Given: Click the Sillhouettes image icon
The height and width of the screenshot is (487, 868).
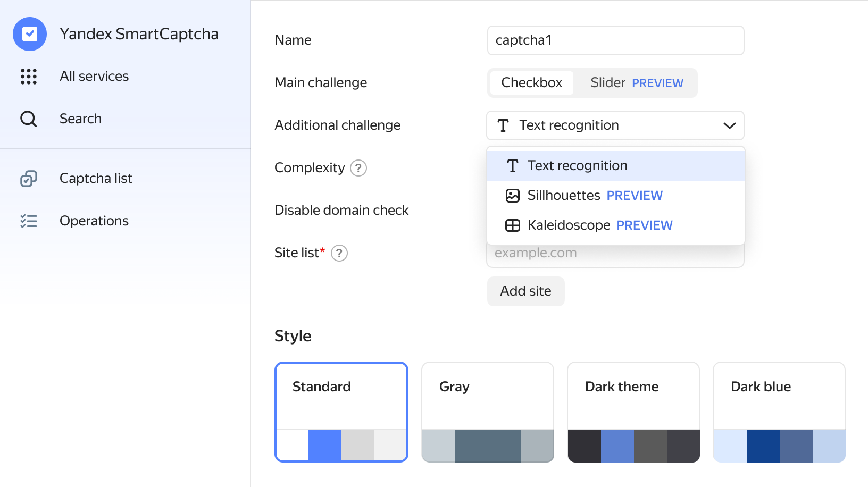Looking at the screenshot, I should [513, 196].
